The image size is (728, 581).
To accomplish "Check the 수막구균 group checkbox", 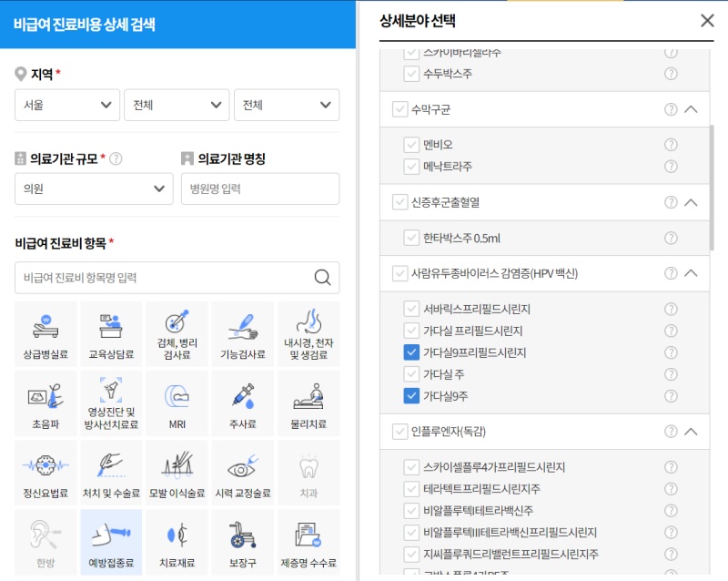I will (399, 109).
